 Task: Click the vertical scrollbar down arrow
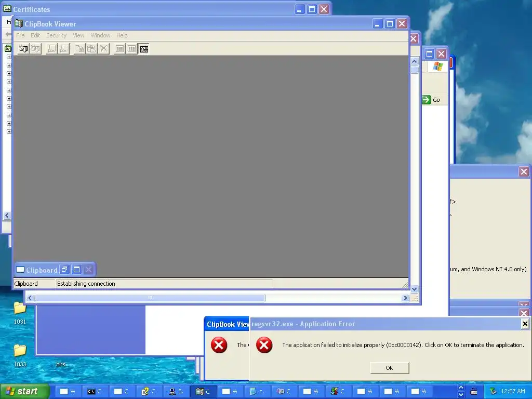coord(414,289)
